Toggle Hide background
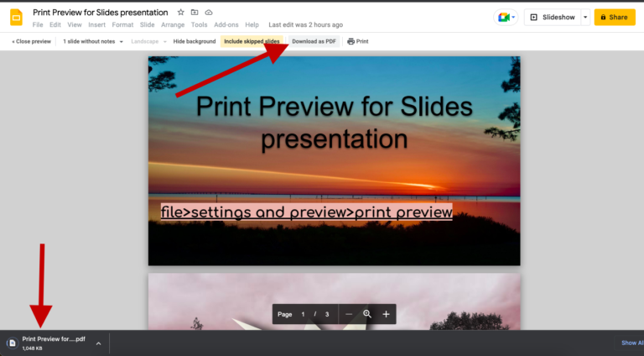This screenshot has height=356, width=644. click(195, 41)
